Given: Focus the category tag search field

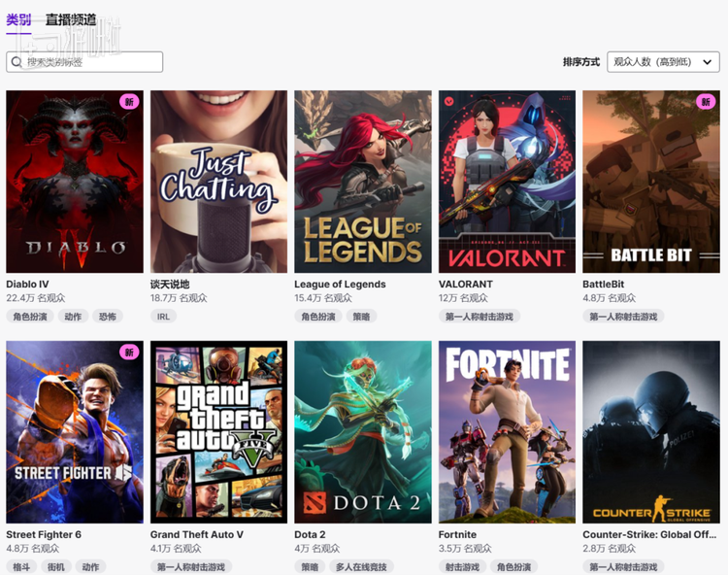Looking at the screenshot, I should coord(84,62).
